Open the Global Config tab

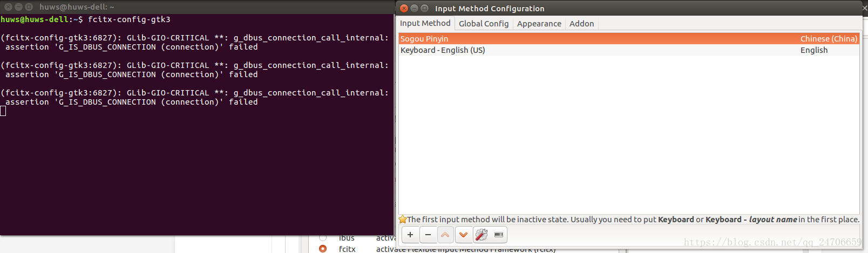[484, 24]
